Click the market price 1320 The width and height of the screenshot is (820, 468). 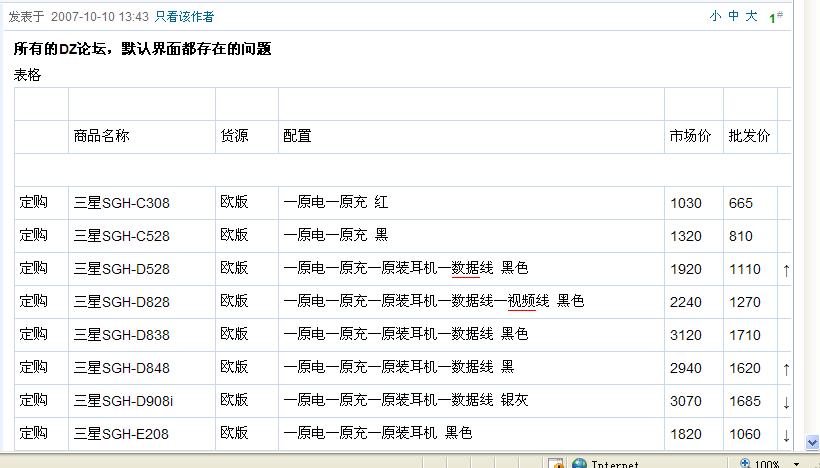tap(686, 236)
